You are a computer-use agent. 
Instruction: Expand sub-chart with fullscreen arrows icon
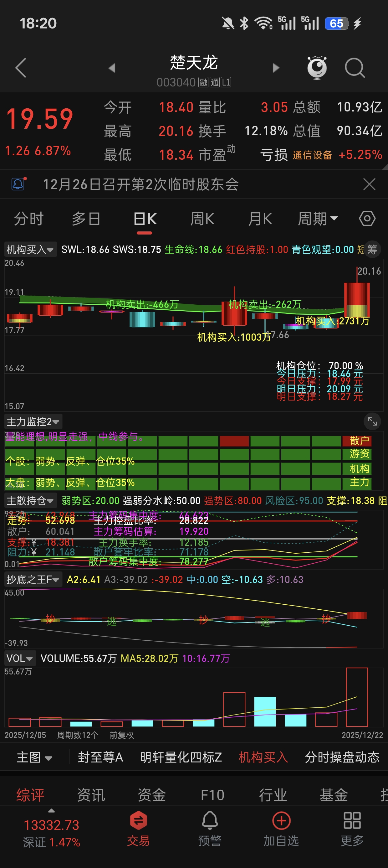[x=372, y=421]
